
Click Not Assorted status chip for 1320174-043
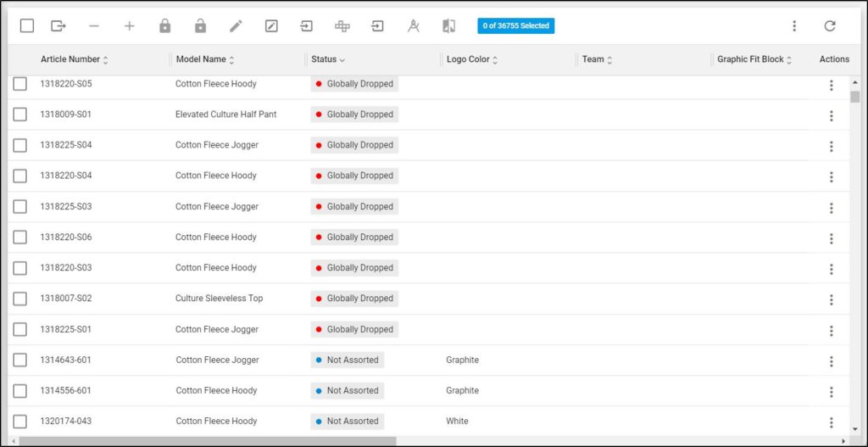[347, 421]
